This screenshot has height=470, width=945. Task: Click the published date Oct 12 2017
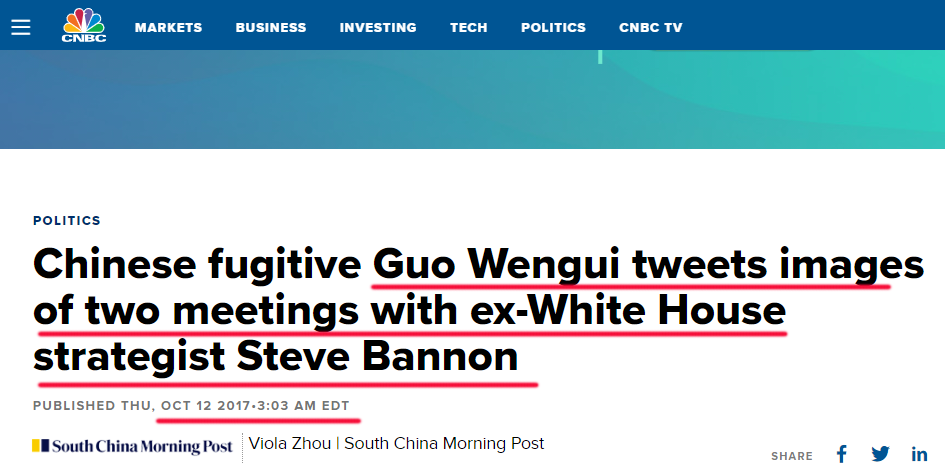click(x=206, y=406)
